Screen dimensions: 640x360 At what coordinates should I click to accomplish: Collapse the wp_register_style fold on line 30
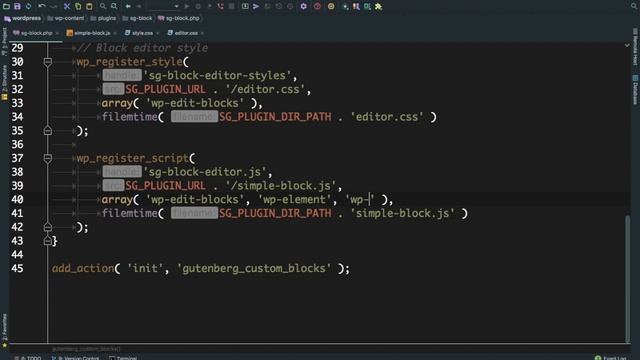pos(48,62)
